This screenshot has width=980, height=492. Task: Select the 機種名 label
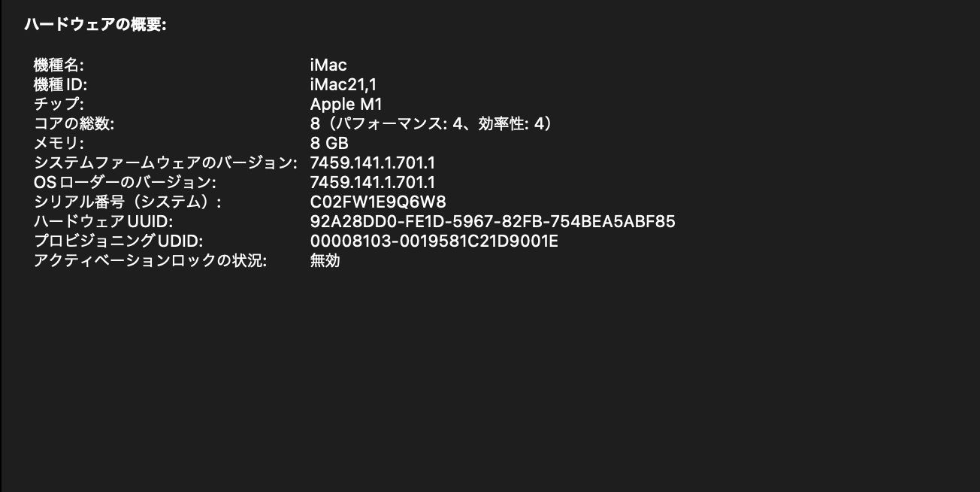pyautogui.click(x=59, y=65)
